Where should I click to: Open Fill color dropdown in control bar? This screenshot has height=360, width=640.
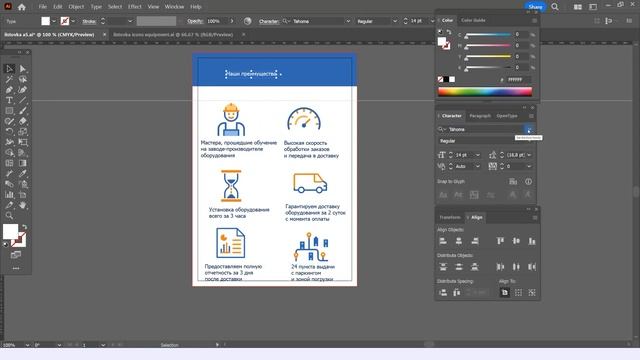click(x=54, y=21)
